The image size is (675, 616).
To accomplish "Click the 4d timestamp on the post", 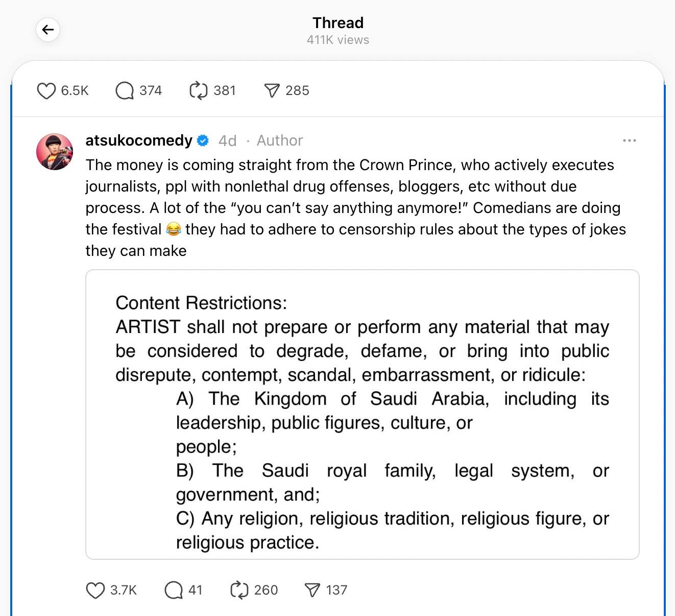I will coord(227,140).
